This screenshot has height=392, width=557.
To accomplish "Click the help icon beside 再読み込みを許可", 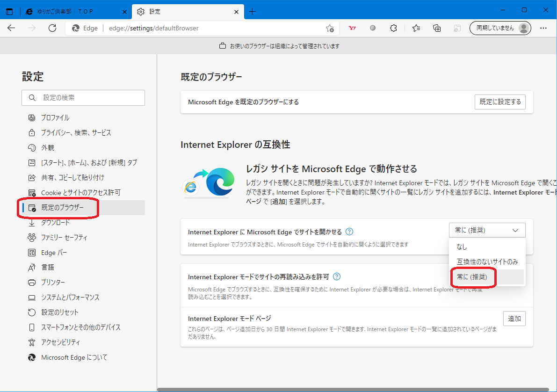I will click(x=337, y=276).
